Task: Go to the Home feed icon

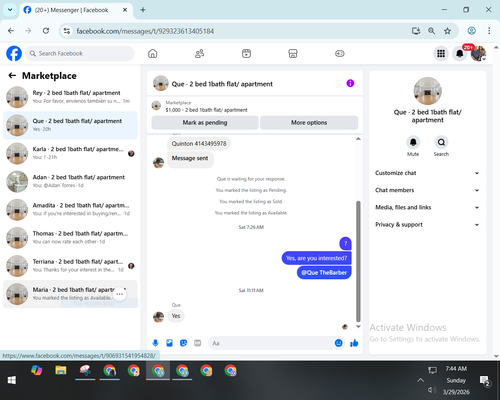Action: (153, 53)
